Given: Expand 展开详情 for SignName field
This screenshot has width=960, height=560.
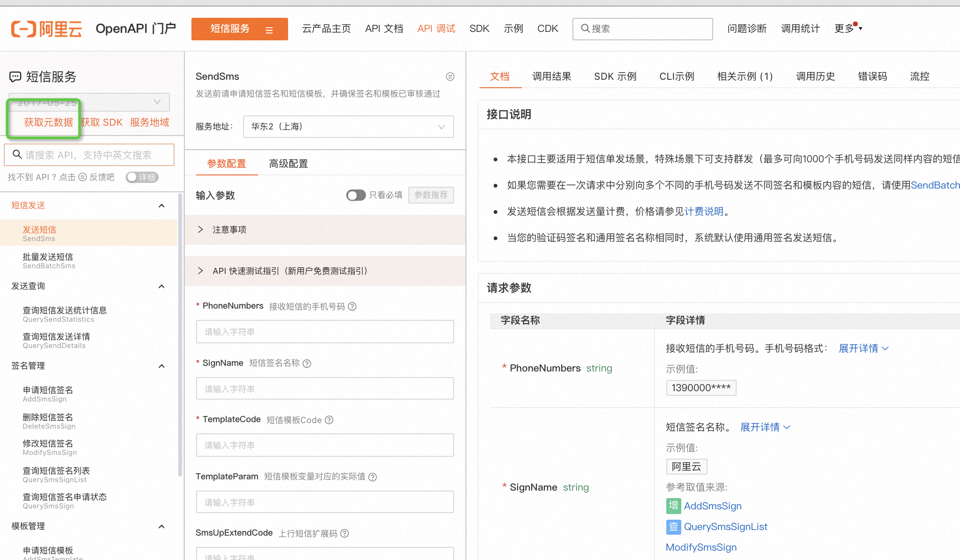Looking at the screenshot, I should pos(765,427).
